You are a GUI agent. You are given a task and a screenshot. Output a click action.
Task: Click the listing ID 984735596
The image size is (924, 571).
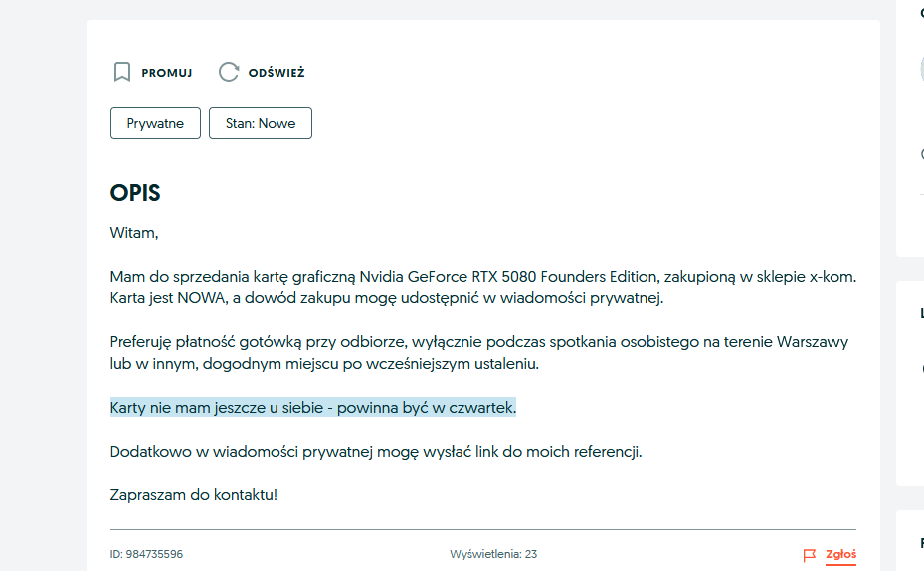click(146, 554)
